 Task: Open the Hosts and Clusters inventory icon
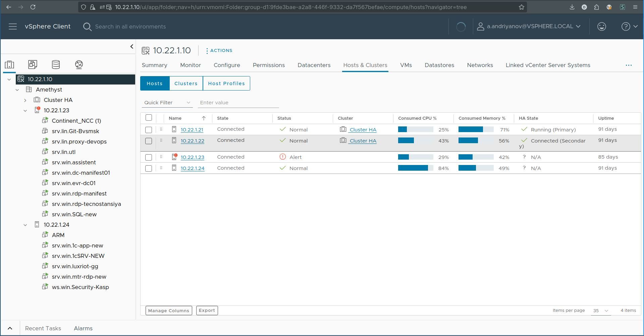coord(9,64)
